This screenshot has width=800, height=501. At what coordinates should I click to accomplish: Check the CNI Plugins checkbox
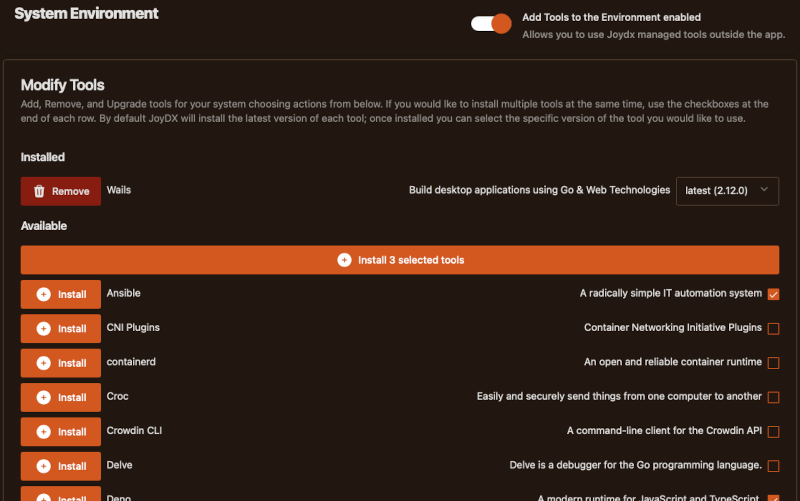[773, 328]
